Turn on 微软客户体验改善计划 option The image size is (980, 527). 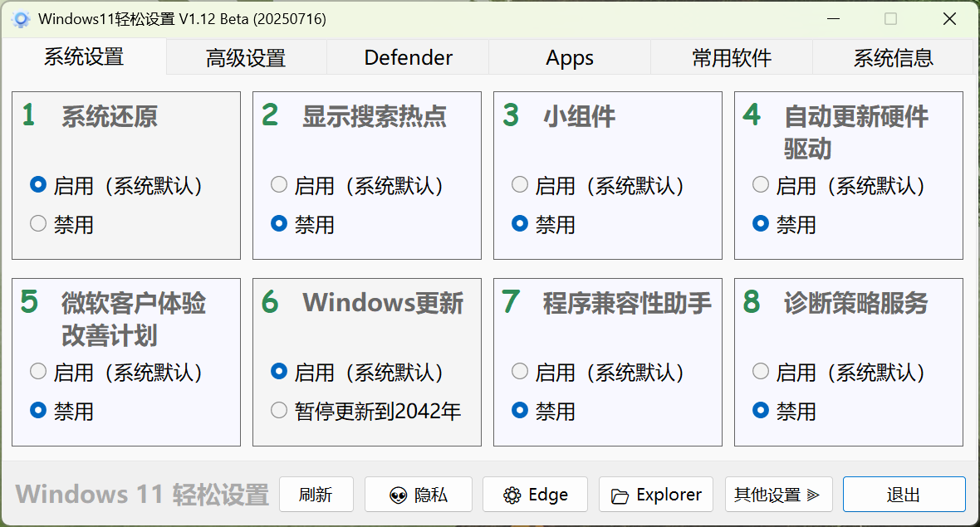tap(38, 372)
